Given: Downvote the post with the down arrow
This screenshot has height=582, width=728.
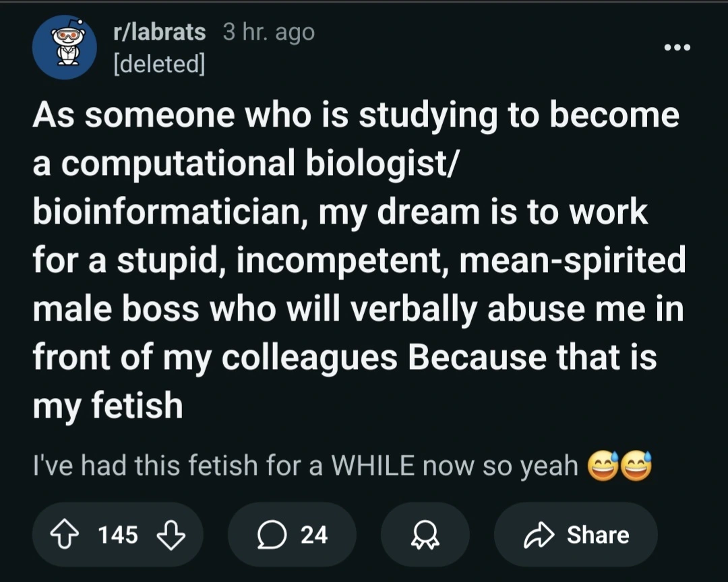Looking at the screenshot, I should (x=173, y=535).
